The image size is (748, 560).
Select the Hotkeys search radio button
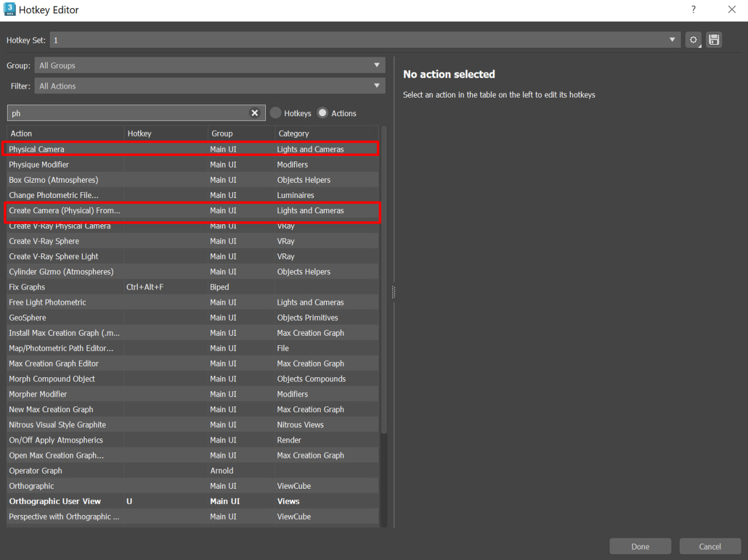click(x=276, y=113)
